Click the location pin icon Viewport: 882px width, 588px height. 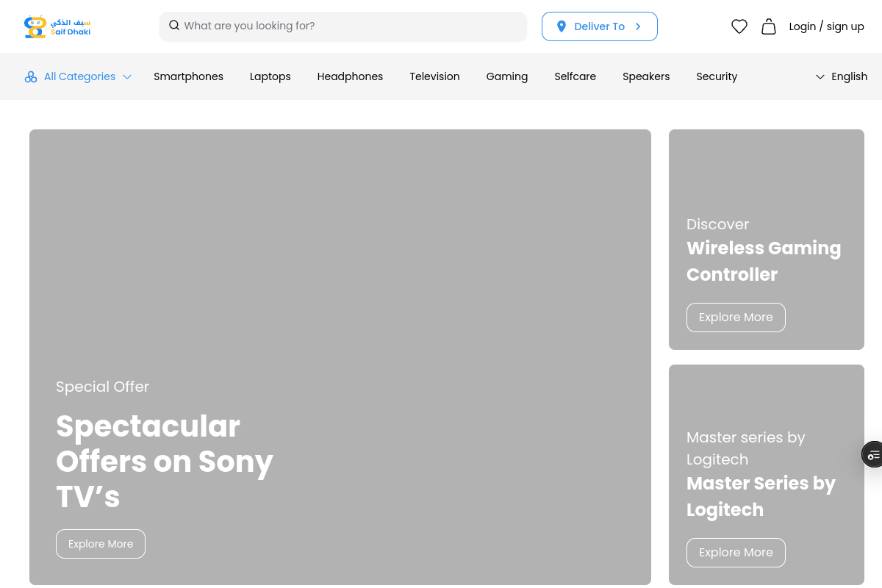(562, 26)
